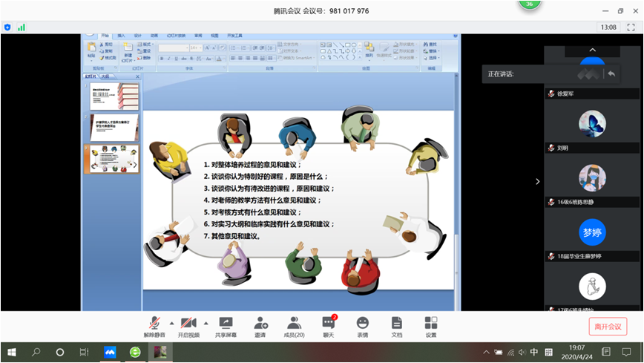Click the Invite (邀请) icon
Image resolution: width=644 pixels, height=363 pixels.
pyautogui.click(x=260, y=327)
